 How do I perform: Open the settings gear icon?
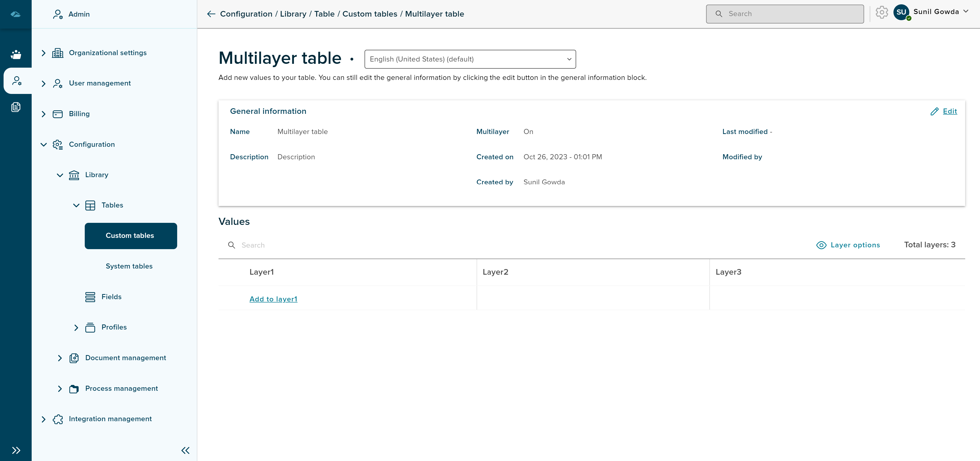click(x=881, y=13)
